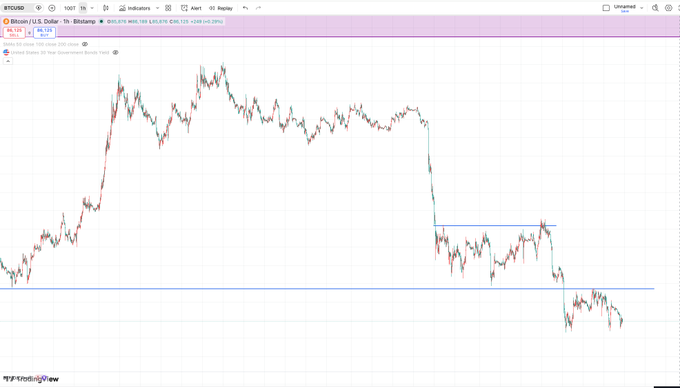Open the indicator templates grid icon

(x=168, y=8)
